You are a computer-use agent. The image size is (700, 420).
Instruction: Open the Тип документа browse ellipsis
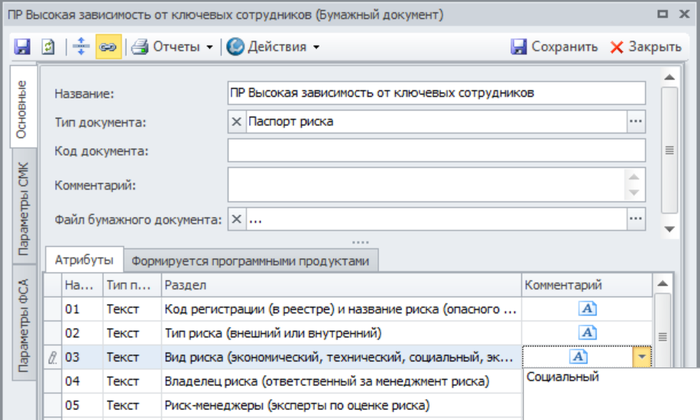tap(636, 122)
